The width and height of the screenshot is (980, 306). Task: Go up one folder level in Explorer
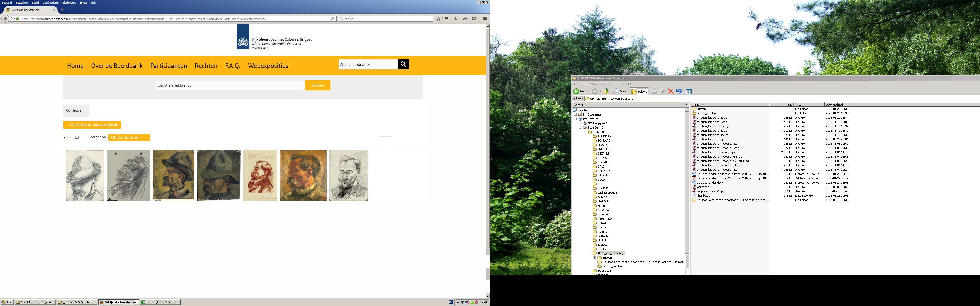606,91
